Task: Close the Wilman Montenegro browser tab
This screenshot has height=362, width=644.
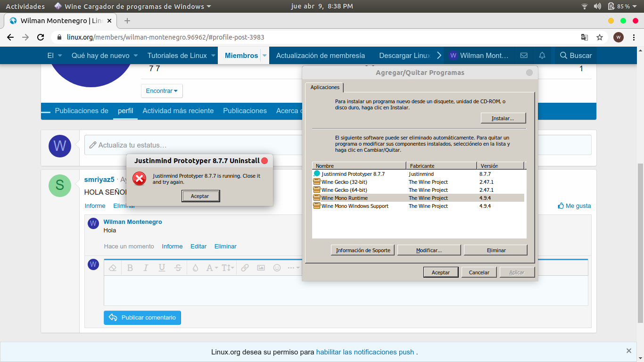Action: coord(109,21)
